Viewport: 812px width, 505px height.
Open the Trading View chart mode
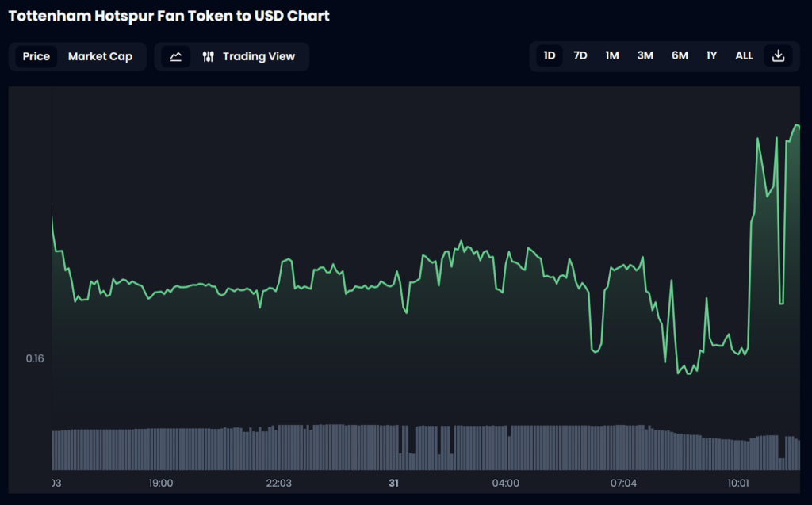(x=249, y=56)
